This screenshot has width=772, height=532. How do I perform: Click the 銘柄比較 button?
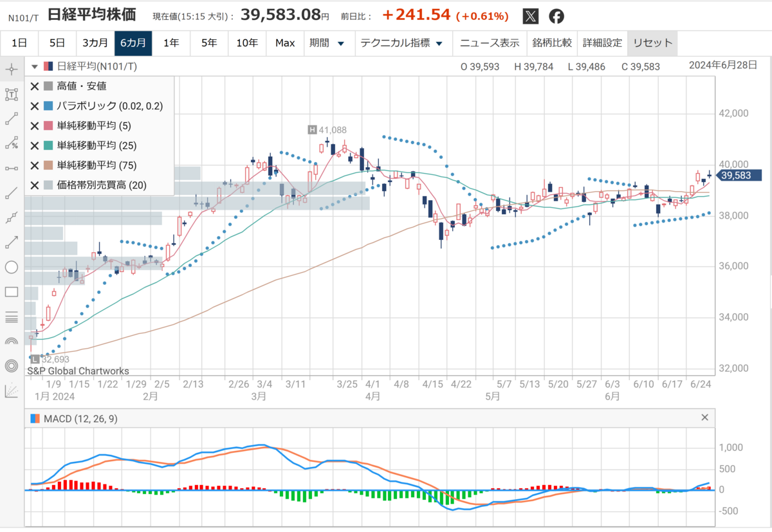[x=552, y=43]
